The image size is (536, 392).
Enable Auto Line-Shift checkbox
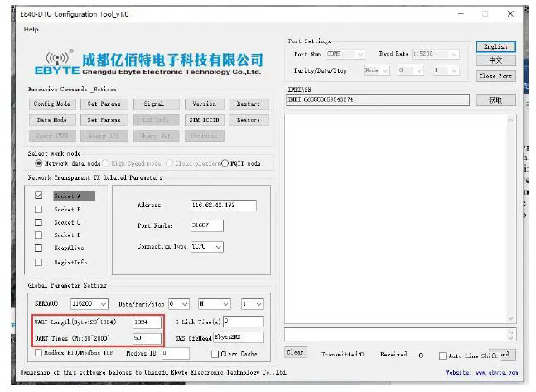[x=442, y=356]
